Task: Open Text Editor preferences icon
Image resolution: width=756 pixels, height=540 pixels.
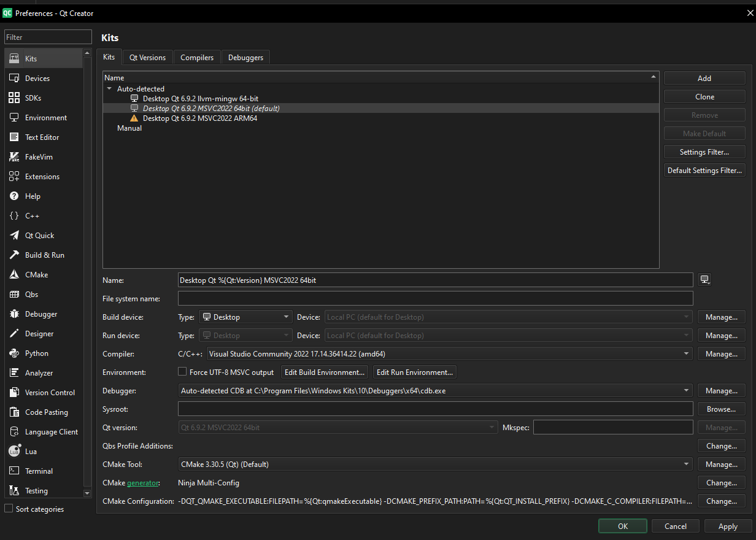Action: click(x=14, y=137)
